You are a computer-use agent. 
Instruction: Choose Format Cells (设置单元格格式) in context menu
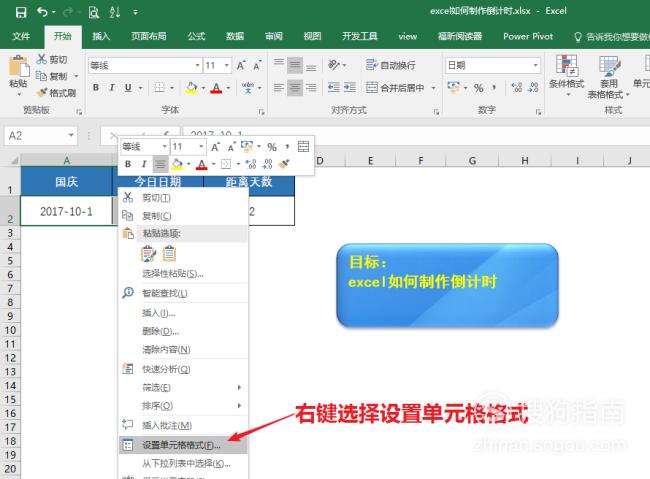click(183, 445)
